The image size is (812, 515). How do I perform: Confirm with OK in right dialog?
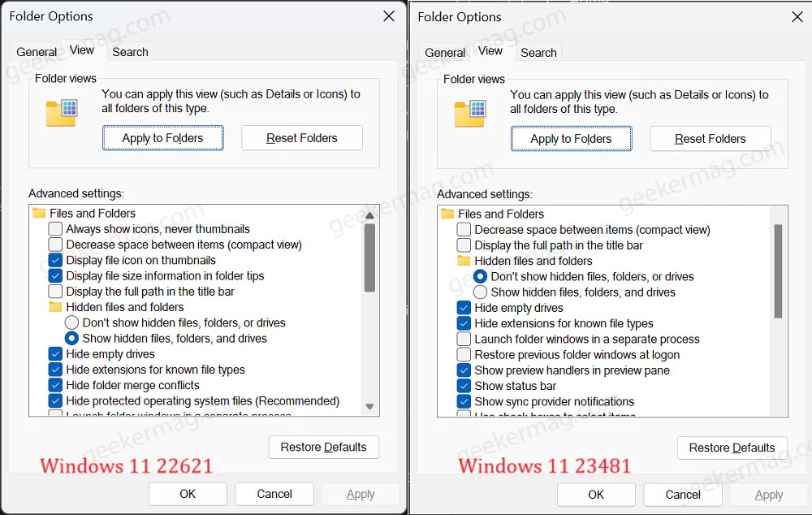[596, 495]
